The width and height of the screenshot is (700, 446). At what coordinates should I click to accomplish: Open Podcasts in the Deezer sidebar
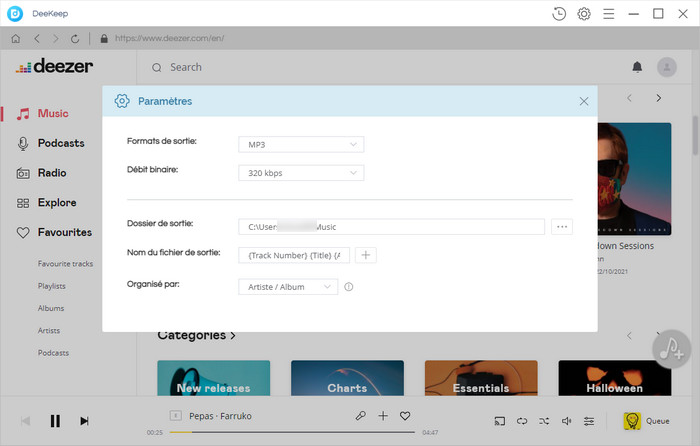tap(60, 143)
